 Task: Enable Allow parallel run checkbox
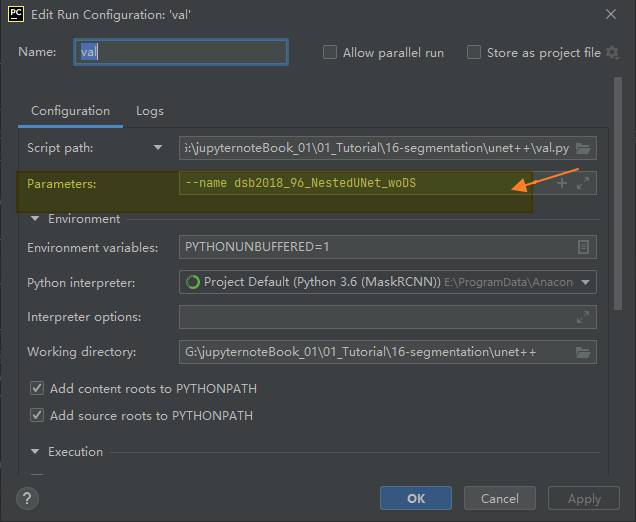tap(330, 52)
